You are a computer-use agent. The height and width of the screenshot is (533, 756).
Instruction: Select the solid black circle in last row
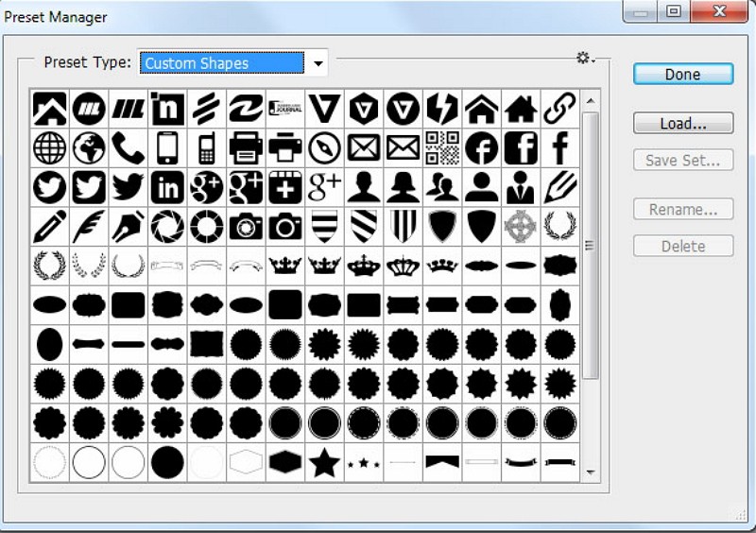pos(167,462)
